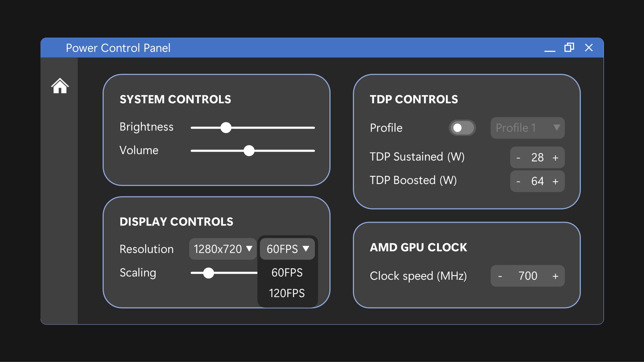
Task: Click the TDP Controls panel heading
Action: pyautogui.click(x=414, y=99)
